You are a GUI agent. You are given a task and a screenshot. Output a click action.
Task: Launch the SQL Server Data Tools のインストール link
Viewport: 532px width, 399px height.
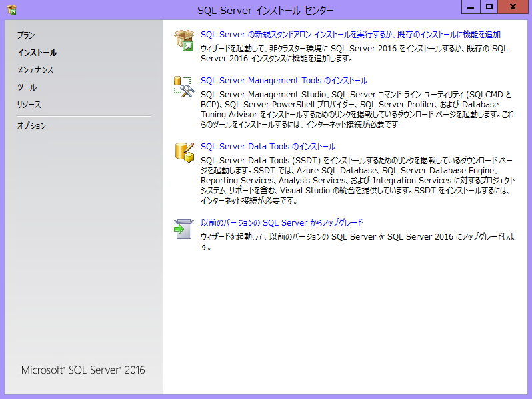point(267,147)
